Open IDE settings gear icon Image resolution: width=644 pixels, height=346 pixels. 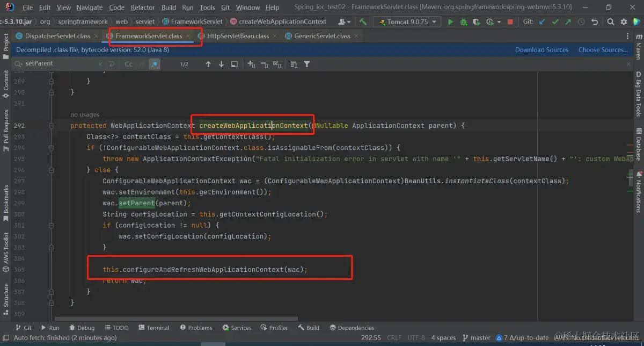click(625, 22)
